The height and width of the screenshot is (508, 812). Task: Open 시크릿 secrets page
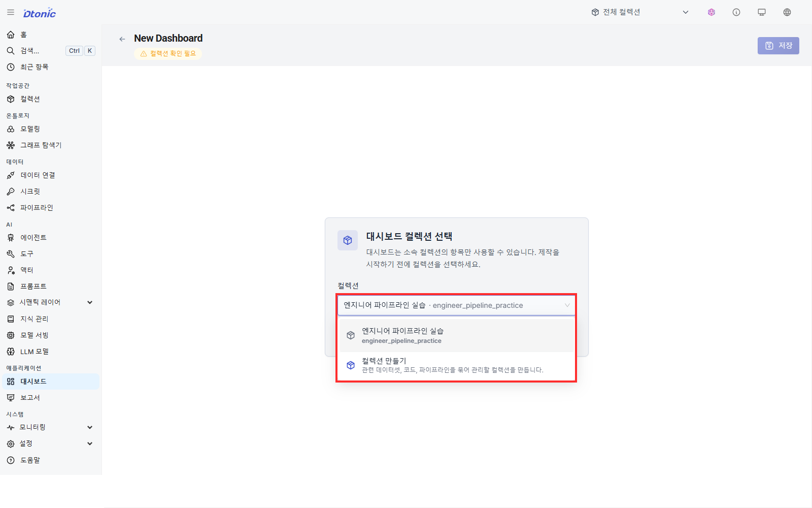click(x=51, y=192)
